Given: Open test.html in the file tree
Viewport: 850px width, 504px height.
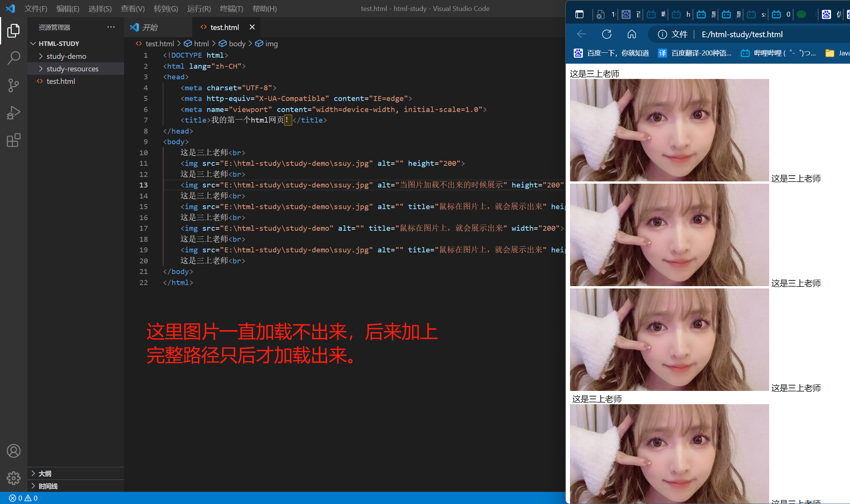Looking at the screenshot, I should (x=61, y=81).
